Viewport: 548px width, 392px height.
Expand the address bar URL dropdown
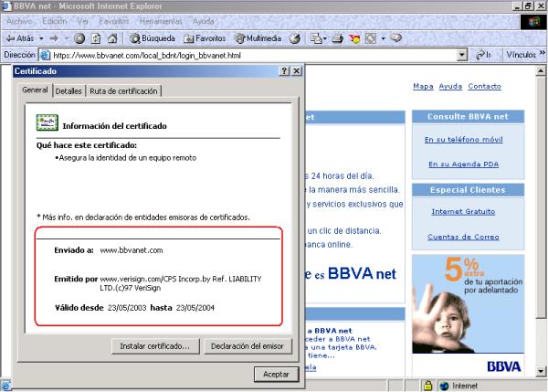pos(462,55)
